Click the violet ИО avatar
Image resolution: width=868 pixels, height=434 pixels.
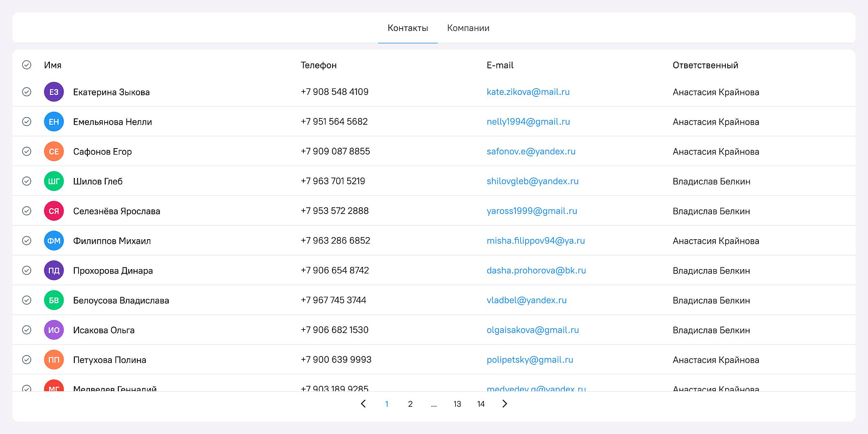click(54, 330)
